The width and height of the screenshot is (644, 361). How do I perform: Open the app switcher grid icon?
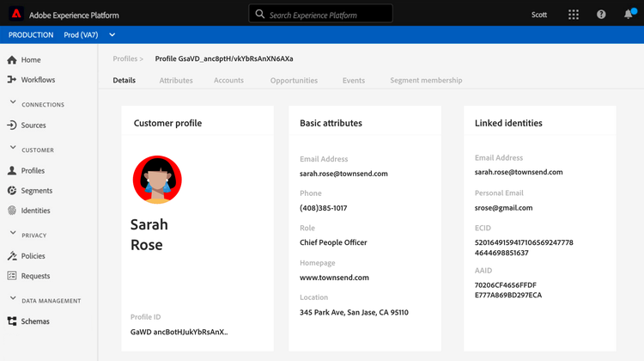[x=574, y=15]
